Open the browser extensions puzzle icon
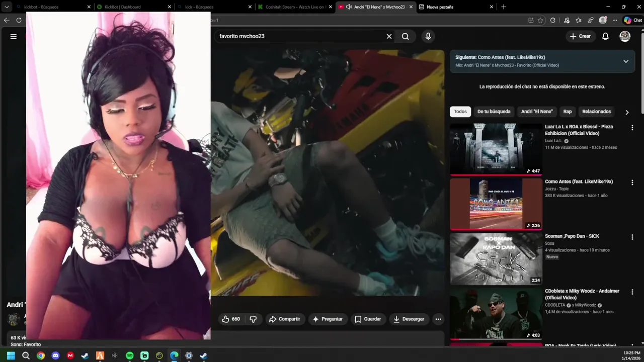Image resolution: width=644 pixels, height=362 pixels. 553,20
